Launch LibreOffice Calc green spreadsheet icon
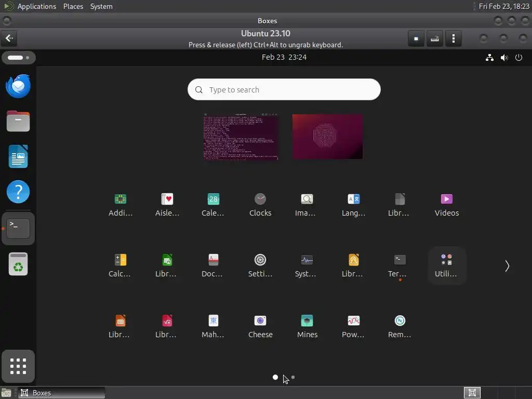The width and height of the screenshot is (532, 399). tap(167, 265)
